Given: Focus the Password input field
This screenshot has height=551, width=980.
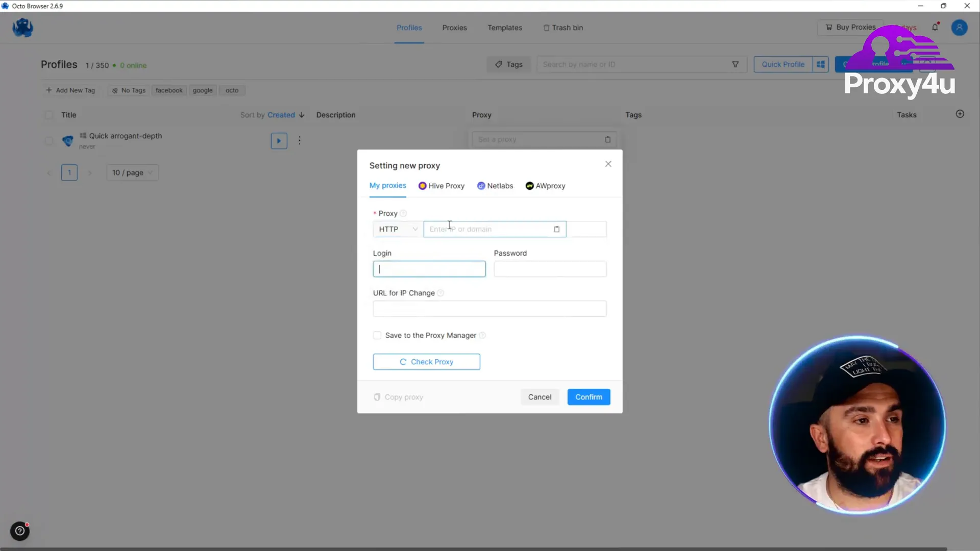Looking at the screenshot, I should (550, 269).
